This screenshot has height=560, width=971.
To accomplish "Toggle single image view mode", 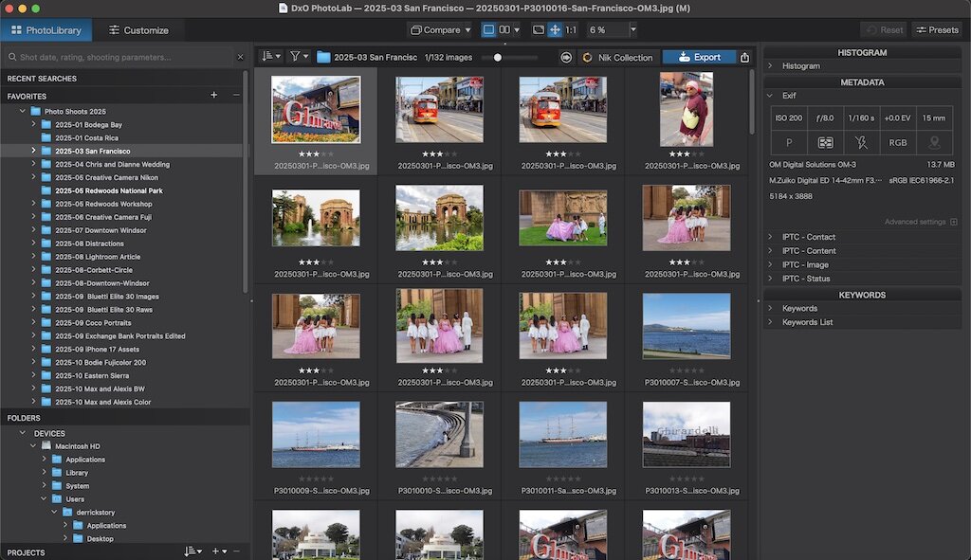I will [x=488, y=30].
